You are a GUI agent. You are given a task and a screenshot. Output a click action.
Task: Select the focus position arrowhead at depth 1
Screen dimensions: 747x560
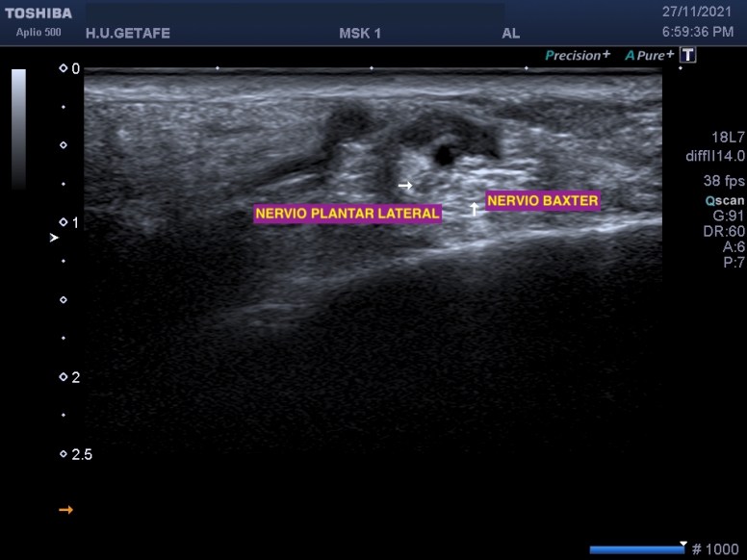54,237
